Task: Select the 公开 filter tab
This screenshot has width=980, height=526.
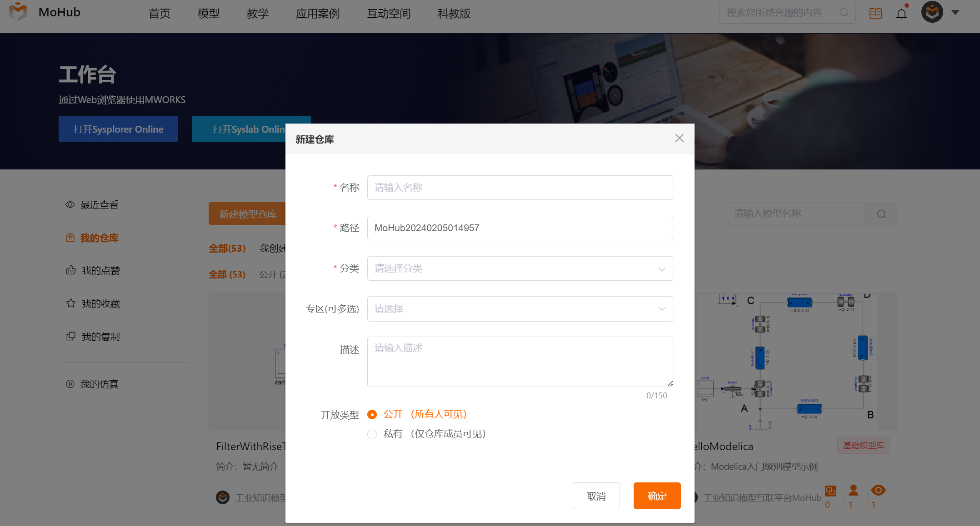Action: 272,274
